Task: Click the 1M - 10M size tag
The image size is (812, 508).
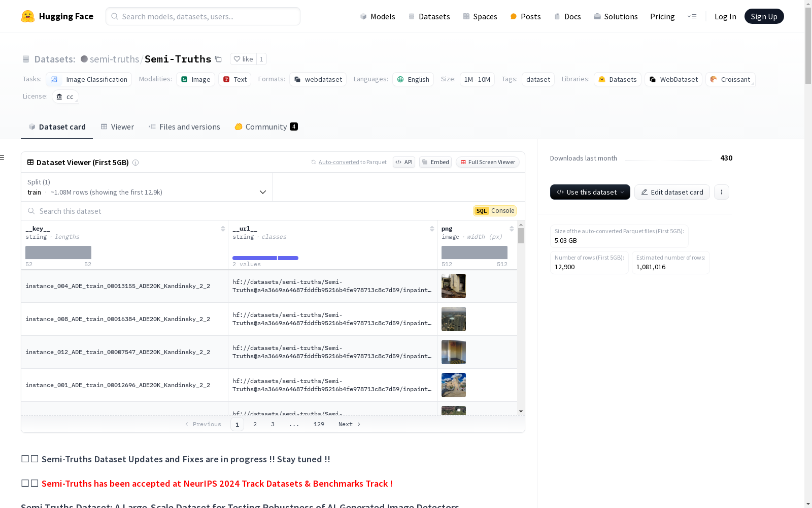Action: [x=477, y=79]
